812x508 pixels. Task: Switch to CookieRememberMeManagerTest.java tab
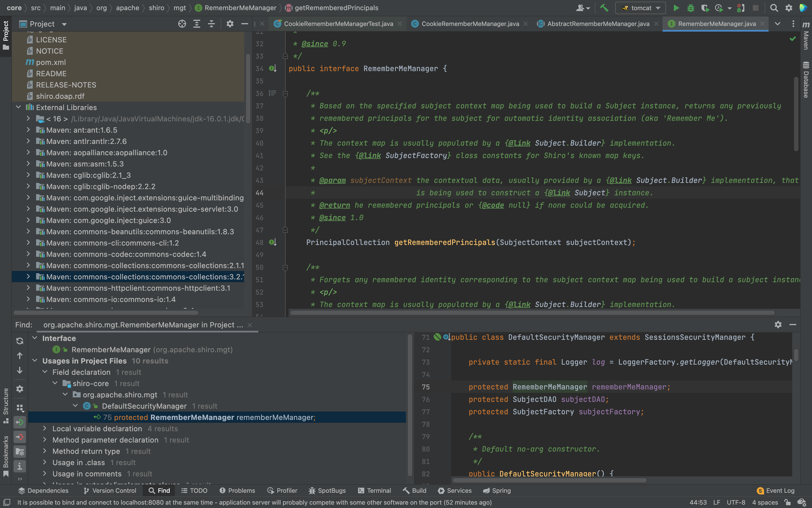click(338, 24)
